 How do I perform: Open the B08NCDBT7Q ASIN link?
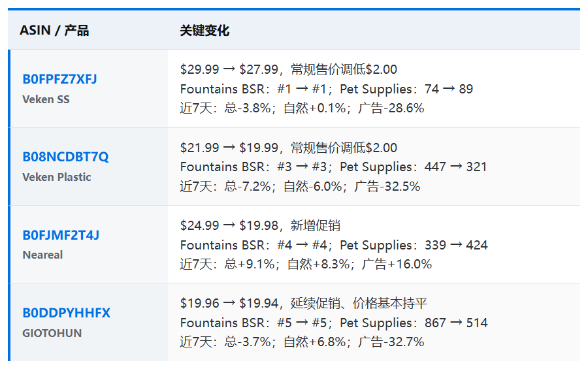(65, 157)
